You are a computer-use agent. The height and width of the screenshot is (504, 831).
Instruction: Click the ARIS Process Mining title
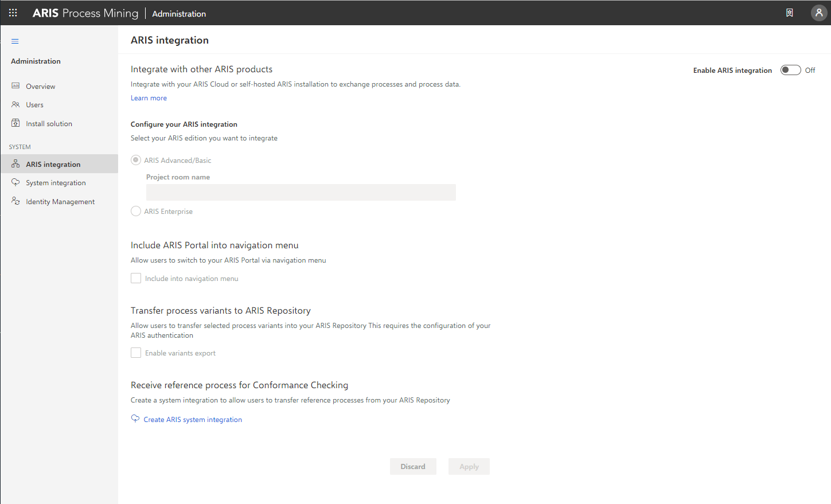pyautogui.click(x=85, y=13)
